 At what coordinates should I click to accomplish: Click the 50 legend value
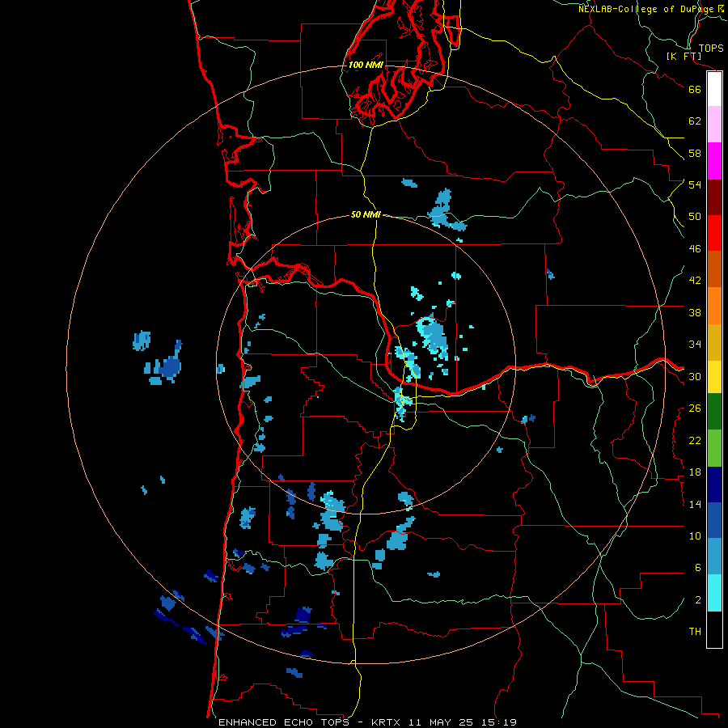click(x=695, y=216)
